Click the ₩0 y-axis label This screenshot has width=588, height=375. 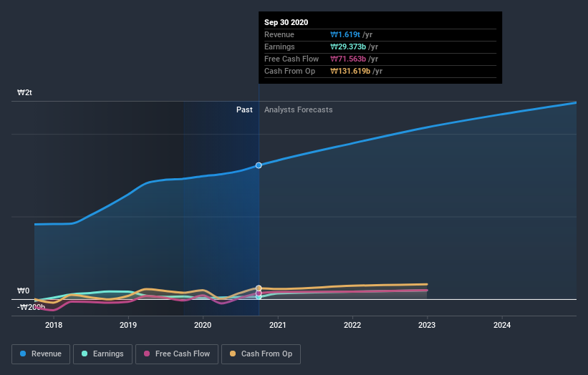tap(23, 291)
